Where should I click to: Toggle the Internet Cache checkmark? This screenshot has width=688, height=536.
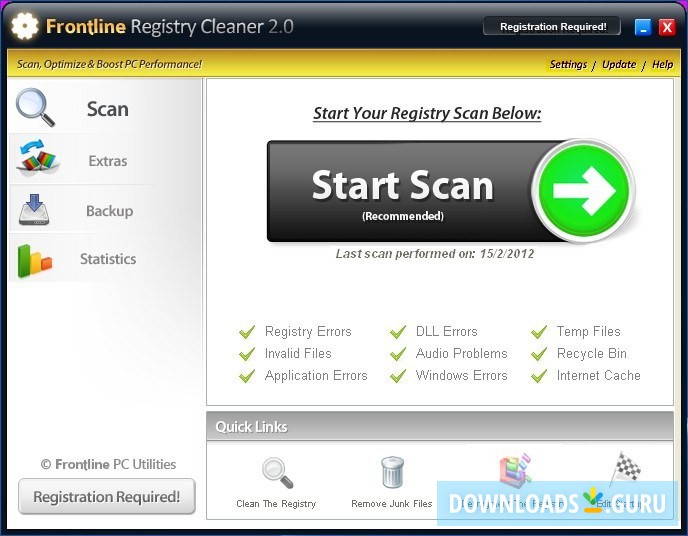point(539,376)
